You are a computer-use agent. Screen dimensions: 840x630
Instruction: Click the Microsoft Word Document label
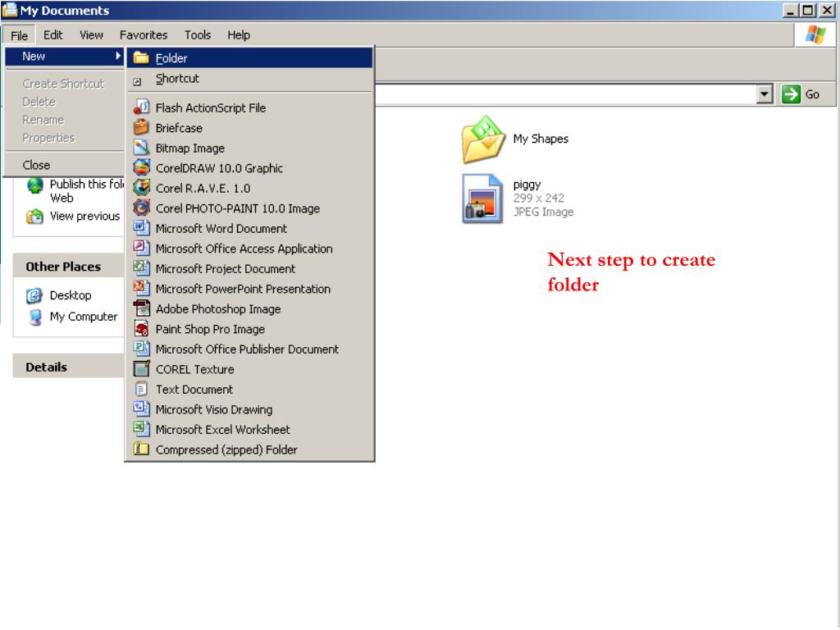[221, 229]
